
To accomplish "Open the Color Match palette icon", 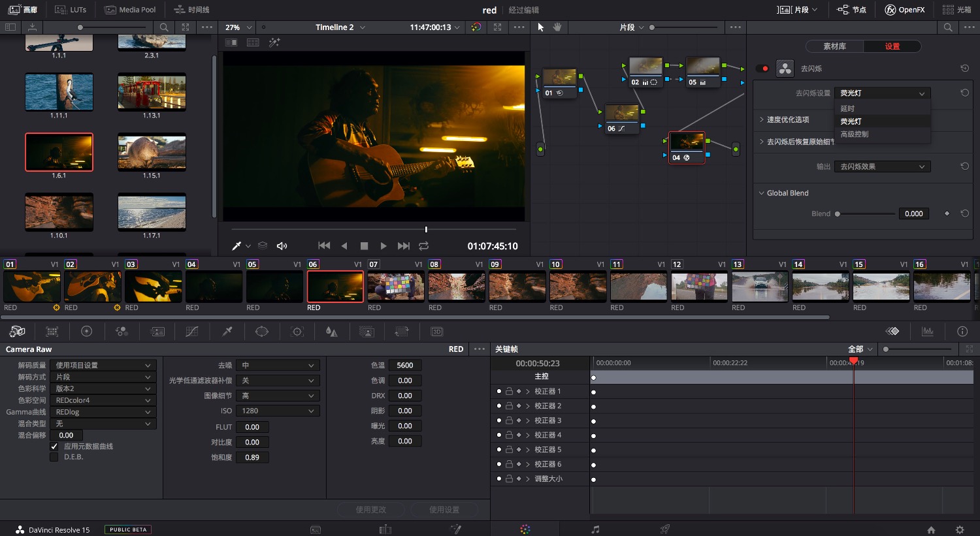I will click(x=52, y=332).
